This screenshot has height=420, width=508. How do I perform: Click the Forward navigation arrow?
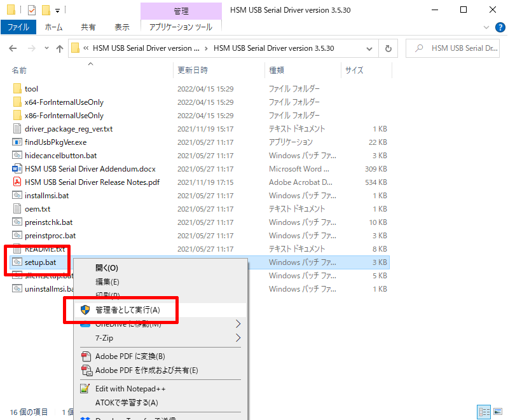click(x=32, y=48)
